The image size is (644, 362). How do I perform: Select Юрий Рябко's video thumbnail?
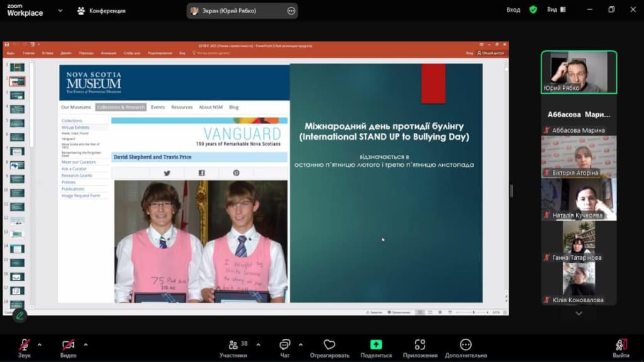coord(579,72)
